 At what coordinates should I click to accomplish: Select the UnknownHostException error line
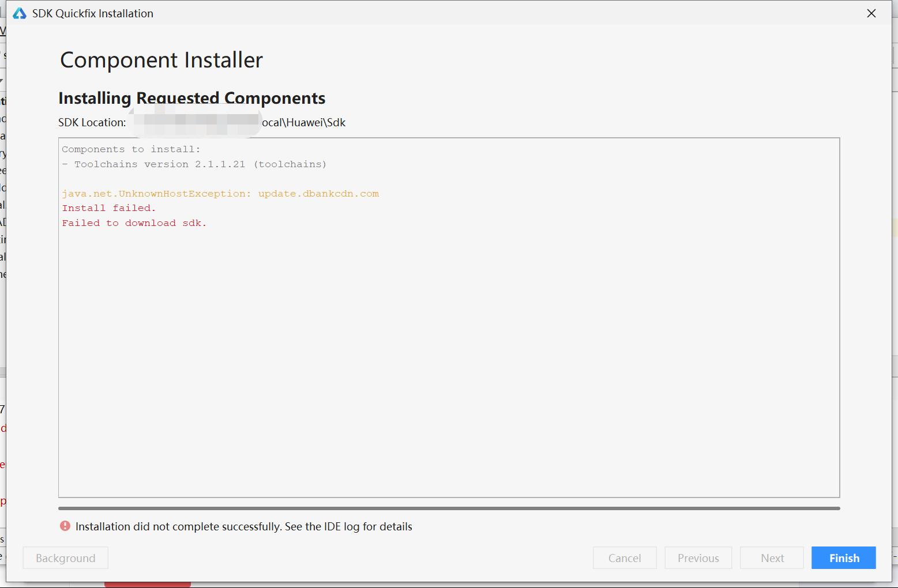point(220,193)
